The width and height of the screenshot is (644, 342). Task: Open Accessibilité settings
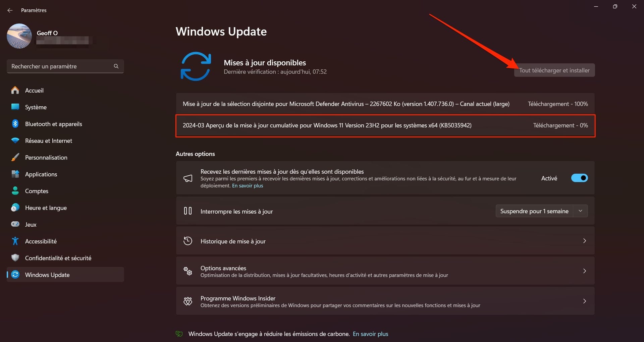pos(41,241)
